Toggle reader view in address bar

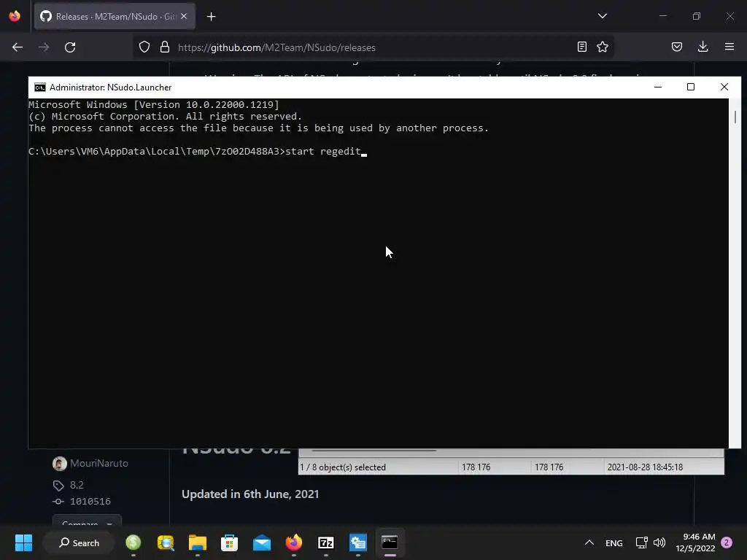point(581,47)
